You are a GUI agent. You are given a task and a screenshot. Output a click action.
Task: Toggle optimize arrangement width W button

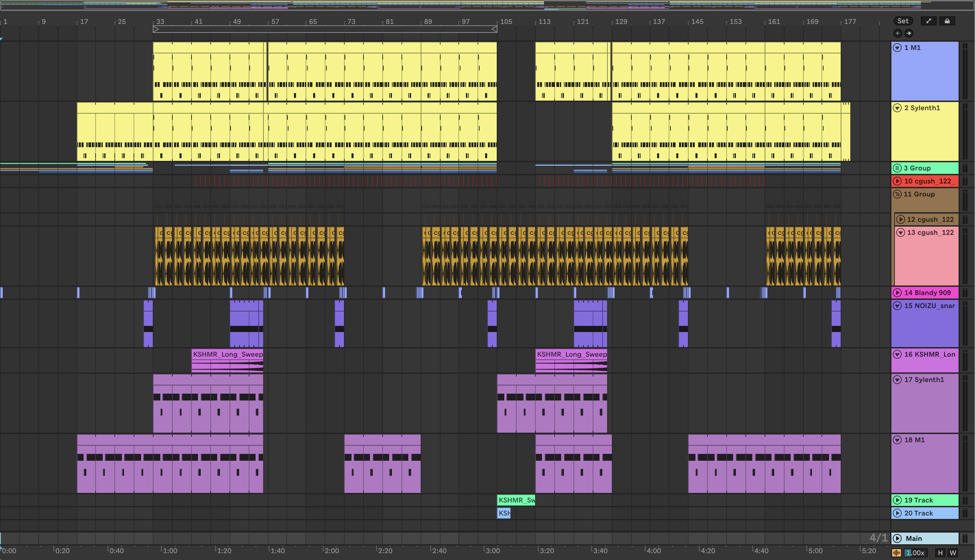(953, 553)
